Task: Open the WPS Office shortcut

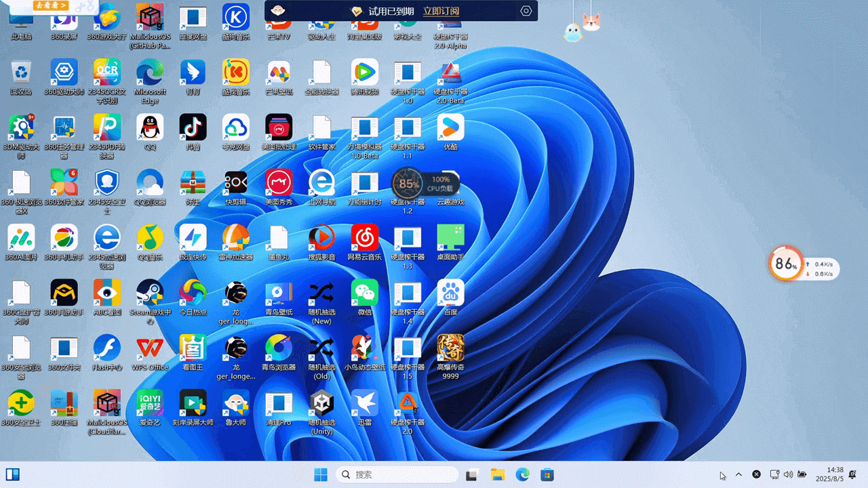Action: pos(150,348)
